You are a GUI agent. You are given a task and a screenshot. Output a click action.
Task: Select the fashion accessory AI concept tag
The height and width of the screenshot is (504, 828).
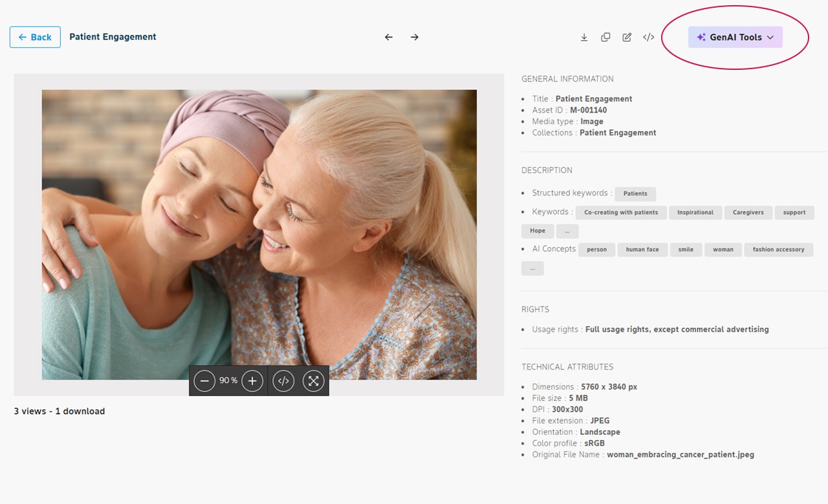point(779,250)
